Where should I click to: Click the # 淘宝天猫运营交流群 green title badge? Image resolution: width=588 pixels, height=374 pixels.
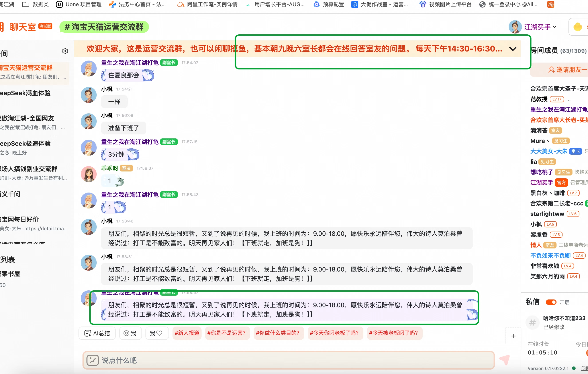coord(104,27)
